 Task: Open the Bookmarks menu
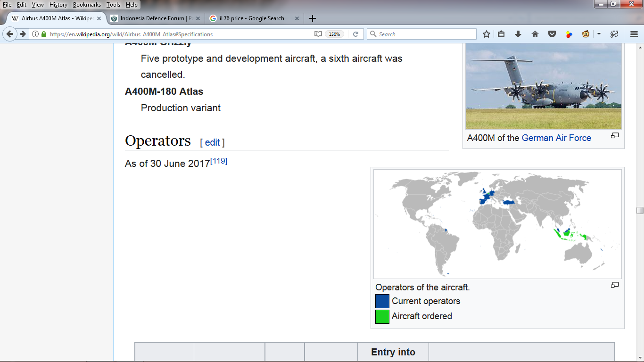[x=87, y=5]
